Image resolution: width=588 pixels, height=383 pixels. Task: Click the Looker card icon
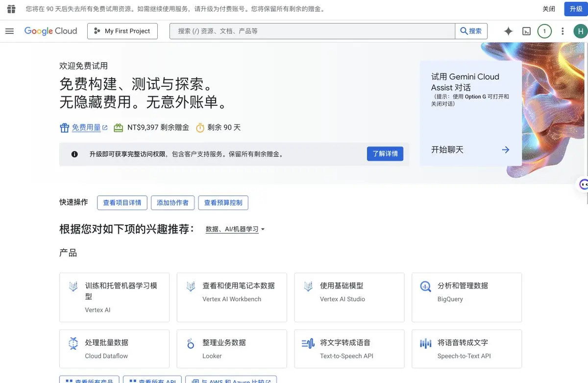[191, 343]
